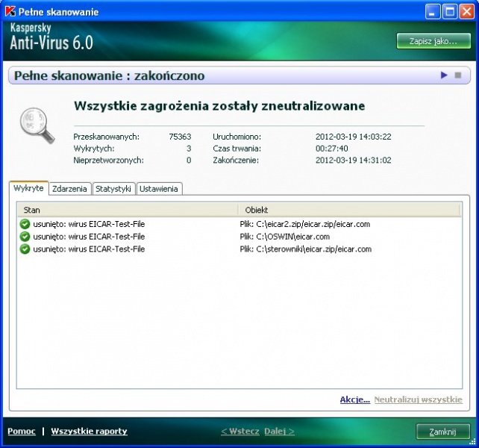Screen dimensions: 479x448
Task: Open the Statystyki tab
Action: coord(113,189)
